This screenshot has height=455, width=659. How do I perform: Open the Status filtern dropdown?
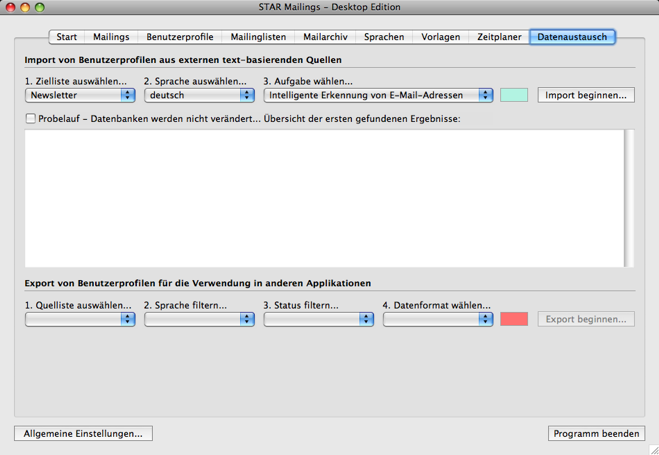(x=319, y=319)
